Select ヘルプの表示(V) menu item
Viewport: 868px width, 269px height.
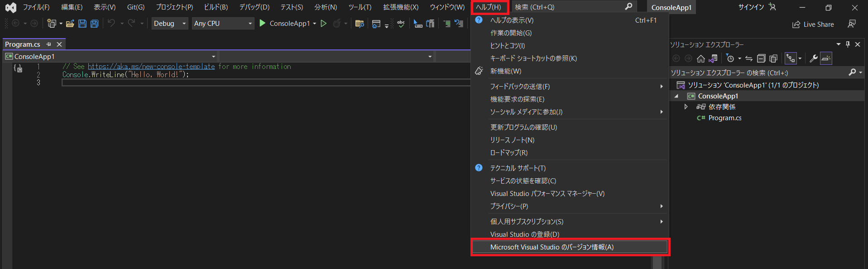tap(570, 20)
